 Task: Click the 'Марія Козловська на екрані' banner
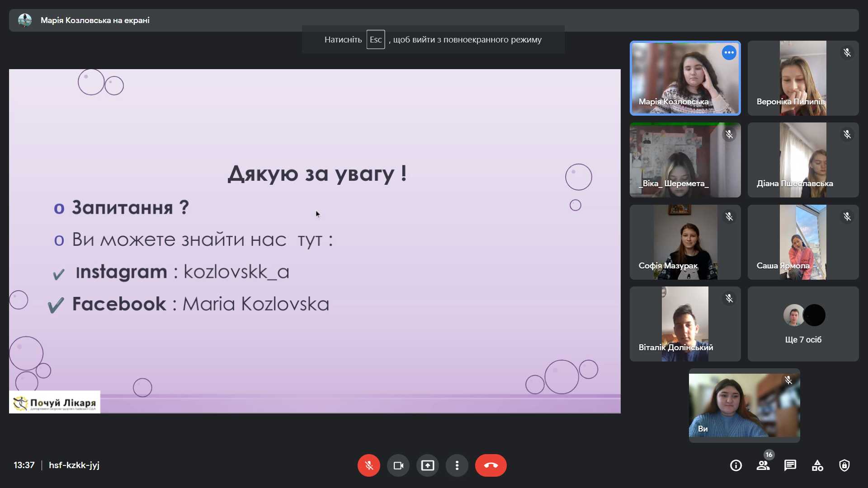[x=95, y=20]
